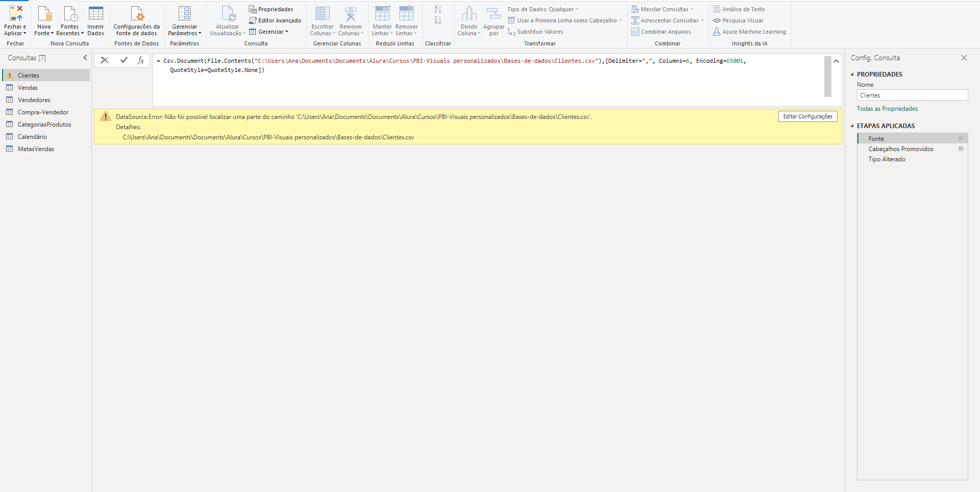Select the Vendas query
Viewport: 980px width, 492px height.
[x=46, y=88]
